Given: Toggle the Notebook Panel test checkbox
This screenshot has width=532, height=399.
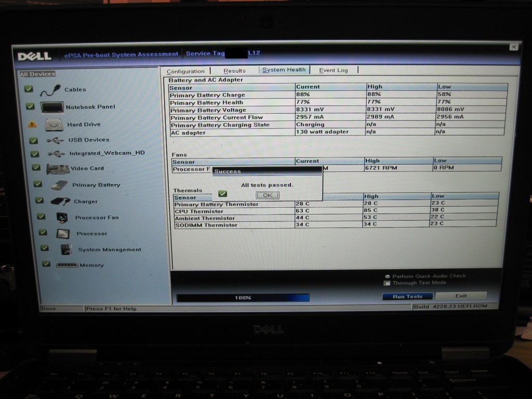Looking at the screenshot, I should pyautogui.click(x=30, y=107).
